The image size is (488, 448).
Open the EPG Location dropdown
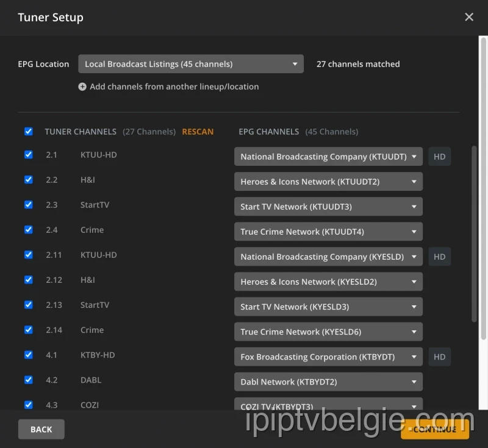pos(191,64)
